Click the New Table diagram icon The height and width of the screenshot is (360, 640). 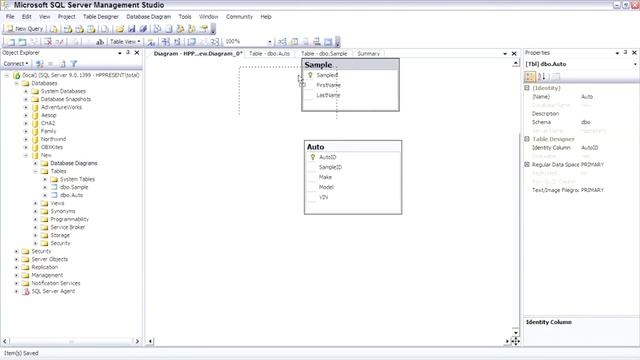pyautogui.click(x=11, y=41)
